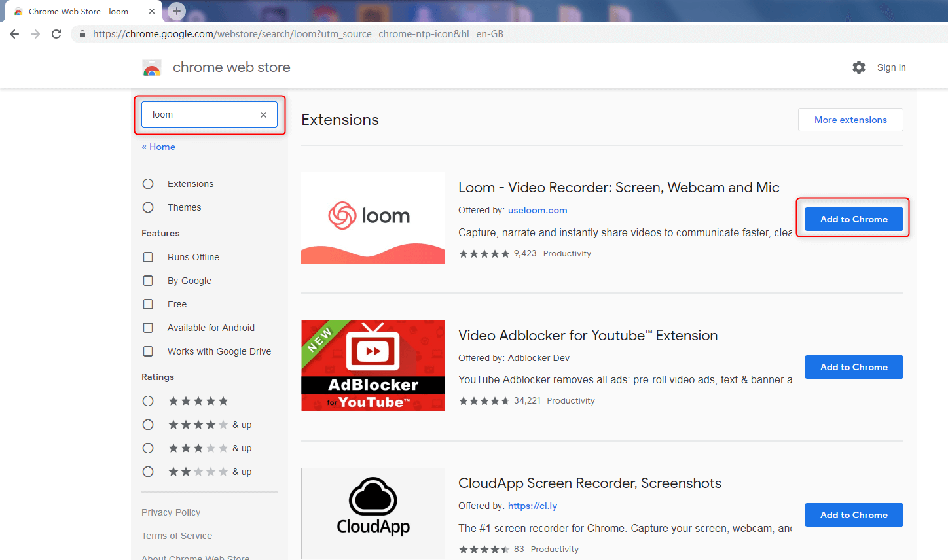Add Video Adblocker for Youtube to Chrome
948x560 pixels.
pos(854,367)
